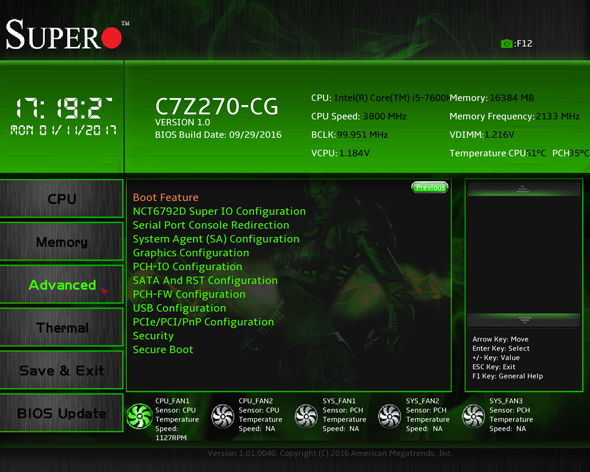Open USB Configuration

tap(179, 308)
